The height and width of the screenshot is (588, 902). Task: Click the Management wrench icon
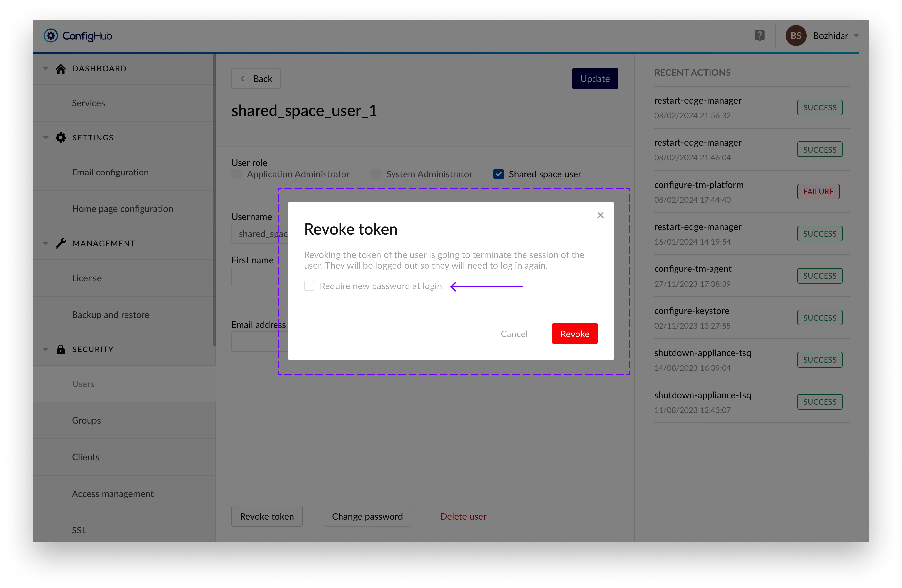point(61,243)
